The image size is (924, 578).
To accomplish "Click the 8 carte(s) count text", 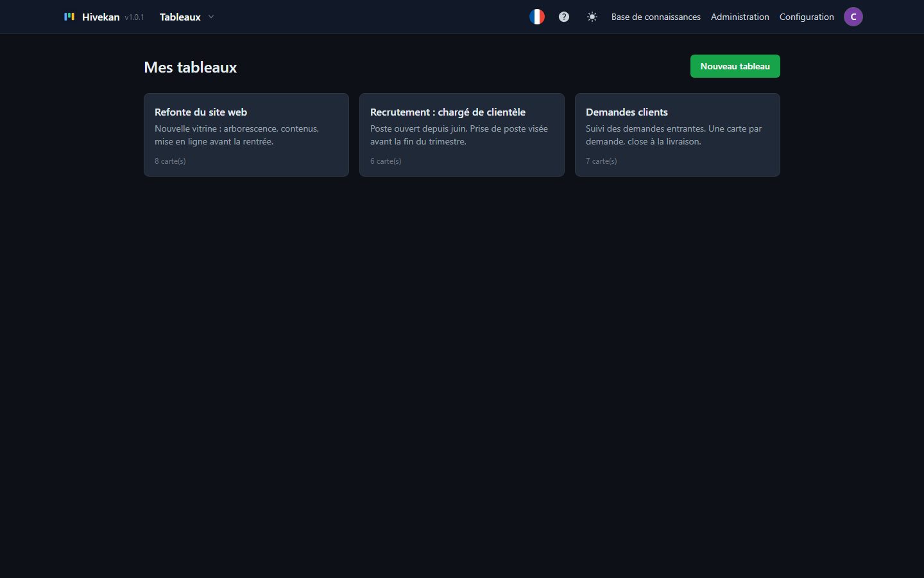I will pyautogui.click(x=170, y=161).
